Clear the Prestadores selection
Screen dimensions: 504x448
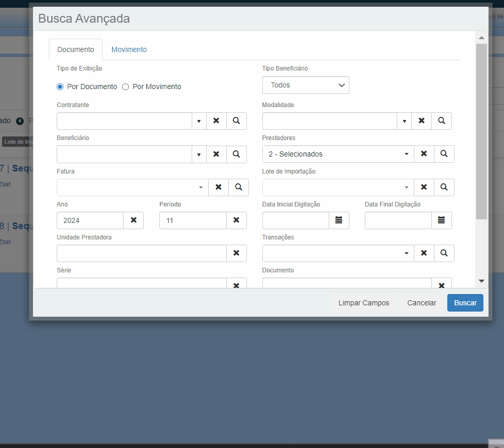(x=424, y=154)
